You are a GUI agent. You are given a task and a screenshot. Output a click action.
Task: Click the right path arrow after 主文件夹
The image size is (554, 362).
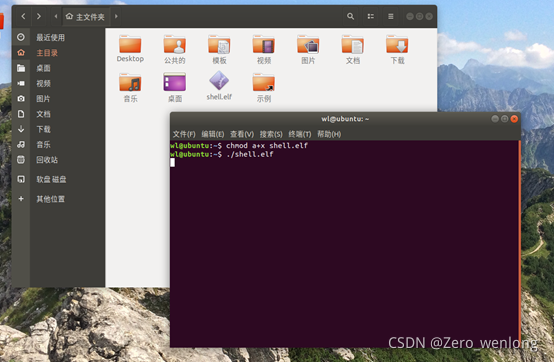pyautogui.click(x=116, y=16)
